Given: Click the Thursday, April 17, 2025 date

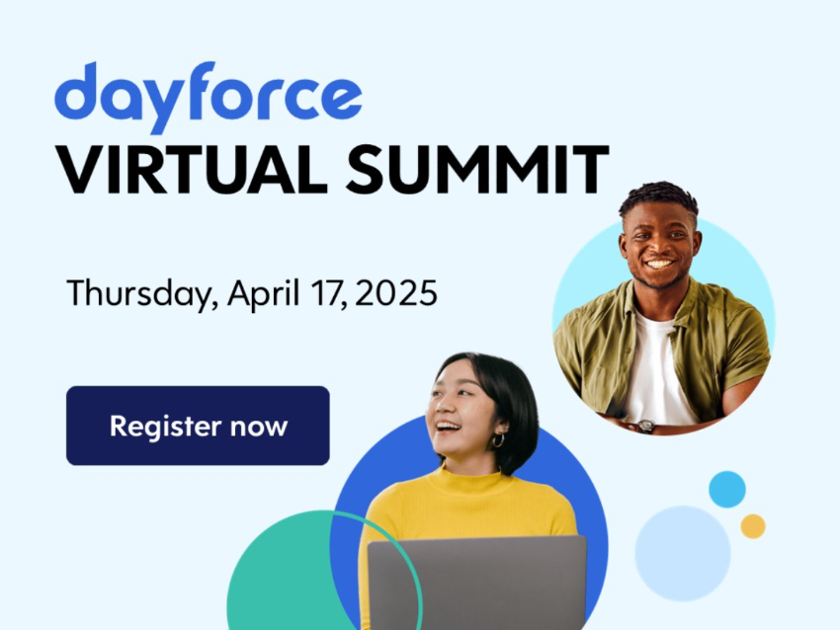Looking at the screenshot, I should tap(252, 293).
